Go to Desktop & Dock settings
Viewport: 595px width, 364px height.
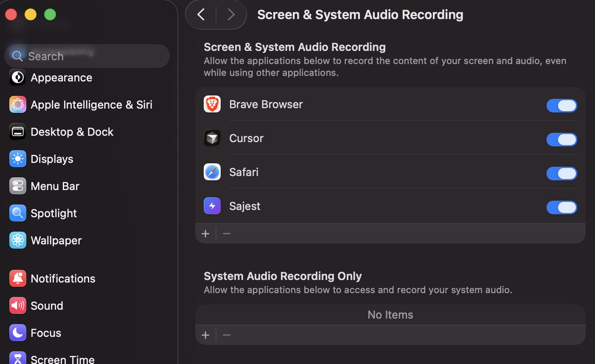[72, 132]
